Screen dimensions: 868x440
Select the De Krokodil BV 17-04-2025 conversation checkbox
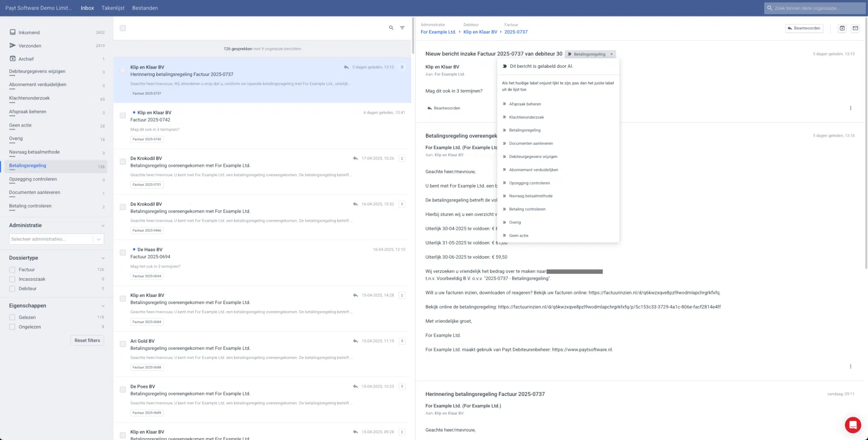(x=122, y=161)
